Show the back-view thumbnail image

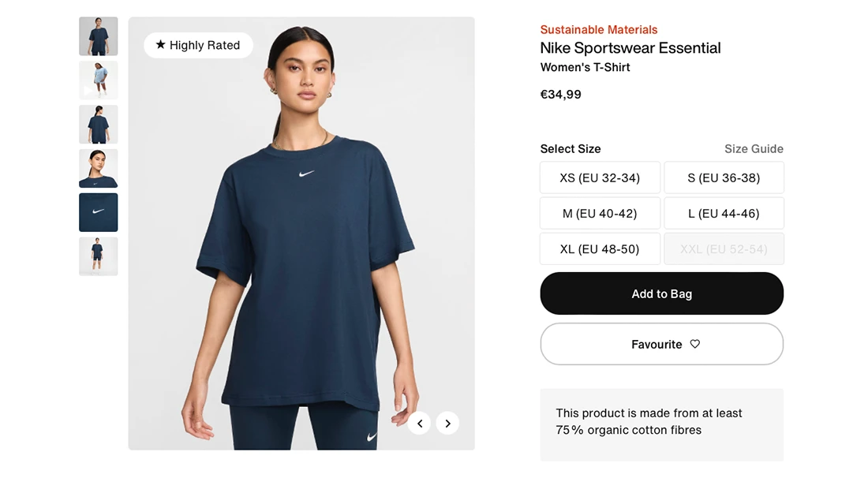[99, 124]
